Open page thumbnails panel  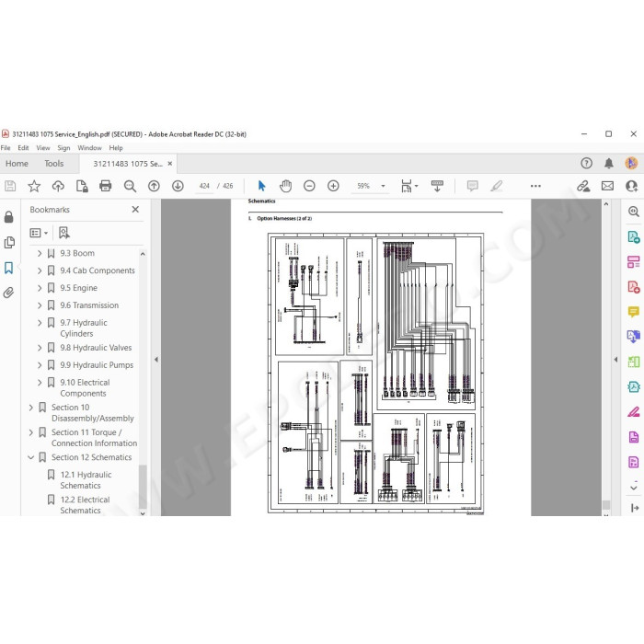[x=8, y=242]
